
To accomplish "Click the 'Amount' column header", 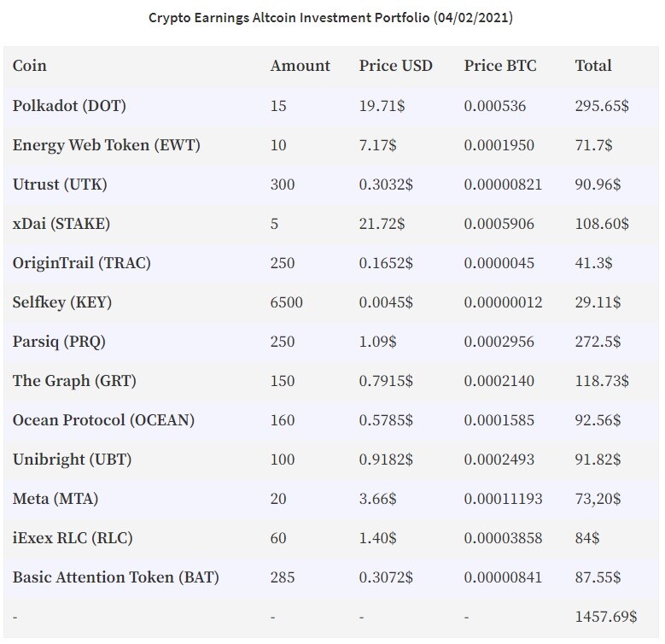I will coord(300,65).
